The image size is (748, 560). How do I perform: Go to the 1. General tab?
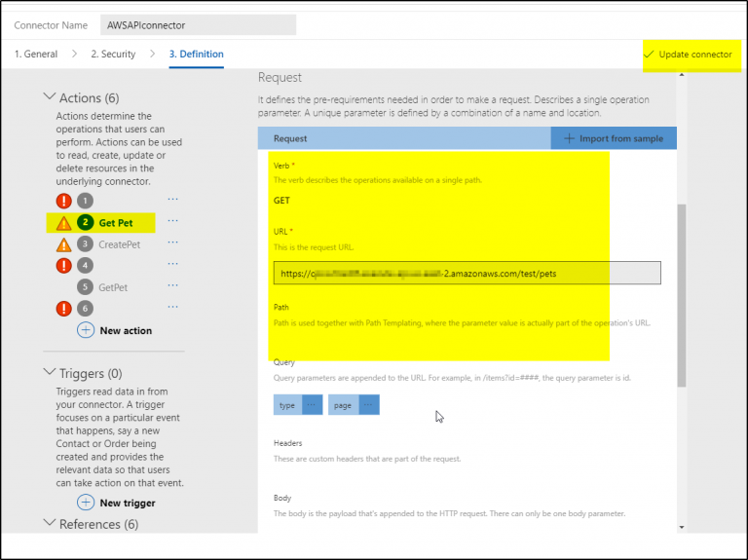pos(36,54)
